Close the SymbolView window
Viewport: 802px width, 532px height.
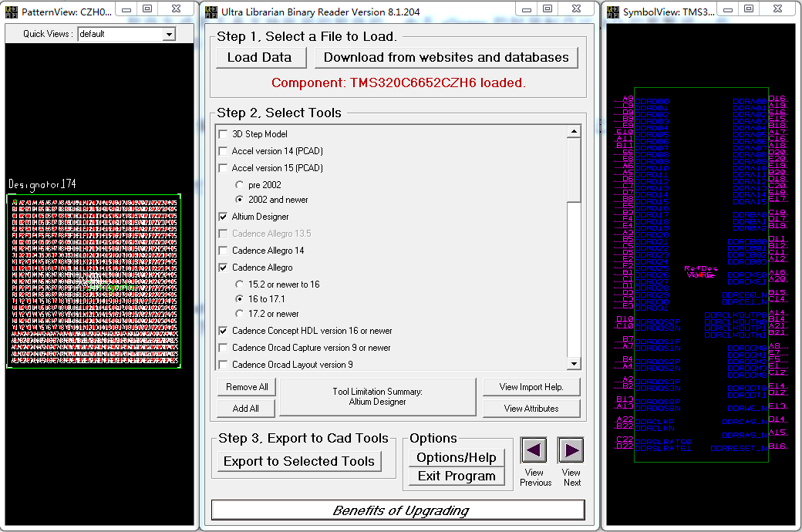pos(778,8)
